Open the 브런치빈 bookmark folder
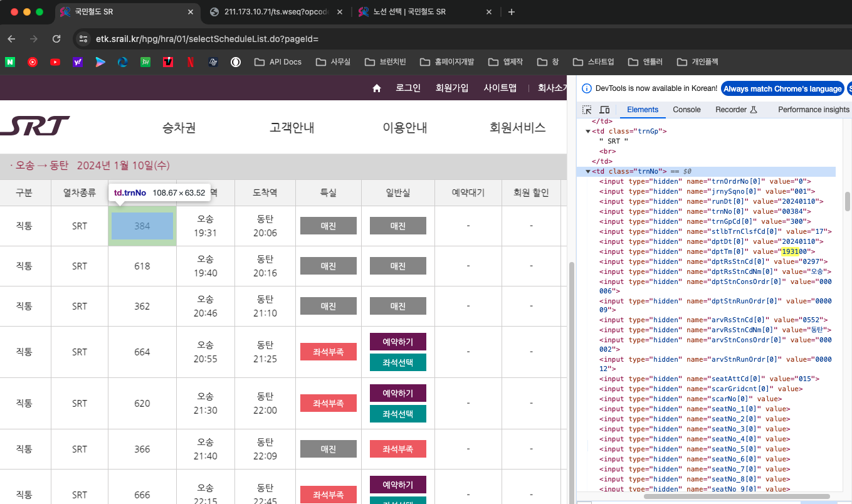Screen dimensions: 852x504 [385, 62]
